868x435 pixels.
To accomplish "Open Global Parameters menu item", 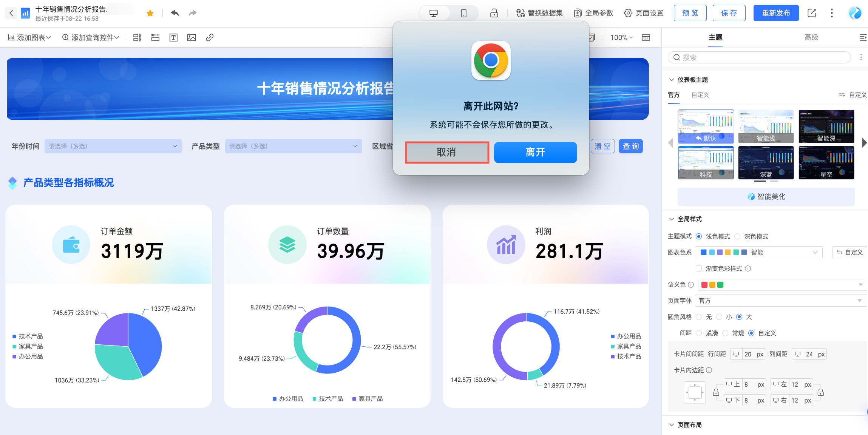I will (x=594, y=13).
